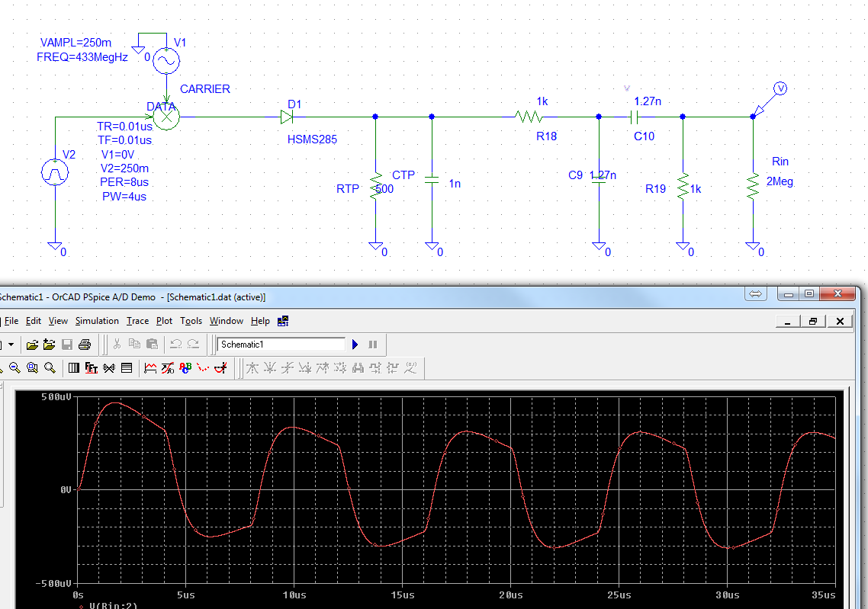Click the Undo arrow icon
The image size is (868, 609).
click(x=175, y=344)
